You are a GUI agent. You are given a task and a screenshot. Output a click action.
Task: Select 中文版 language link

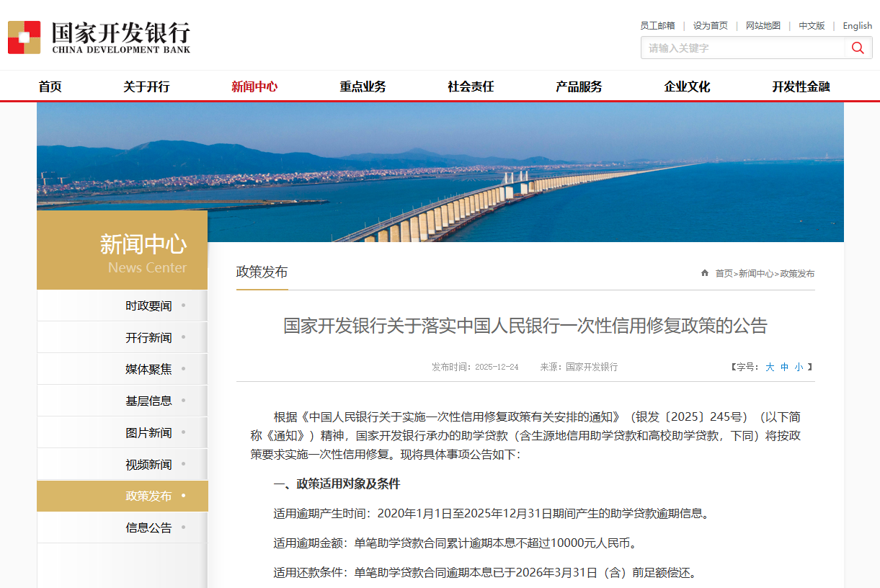coord(812,25)
